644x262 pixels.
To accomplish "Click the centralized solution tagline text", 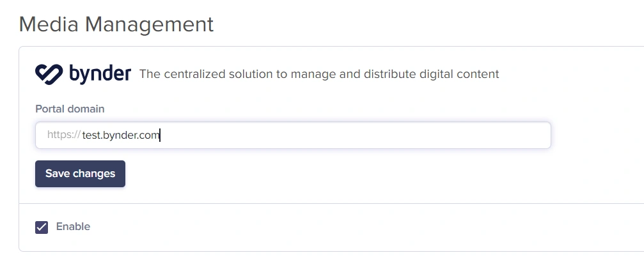I will click(319, 74).
